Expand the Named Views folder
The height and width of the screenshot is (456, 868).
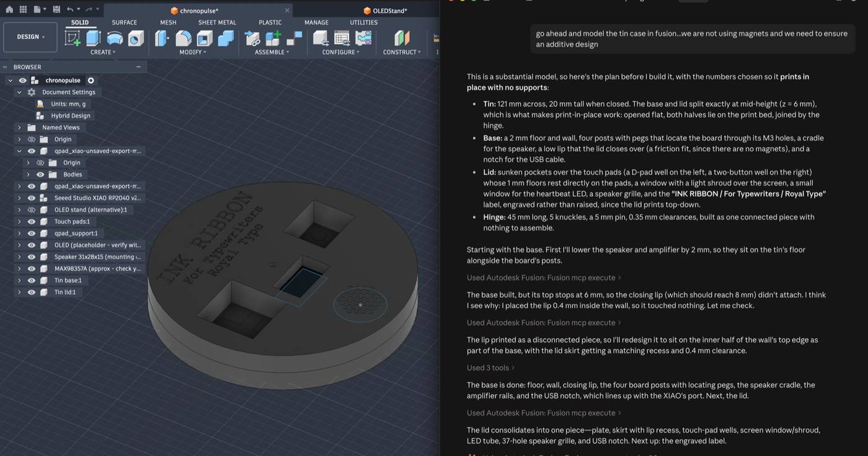point(19,128)
